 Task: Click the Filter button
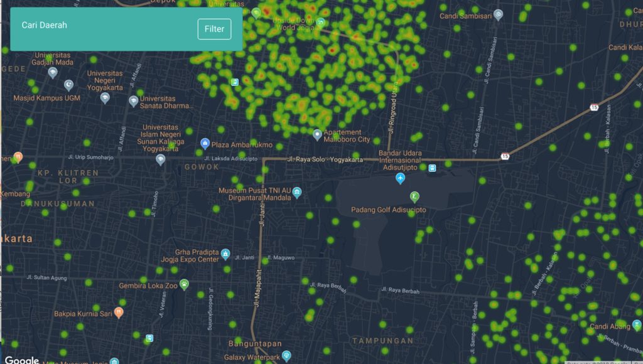tap(214, 29)
